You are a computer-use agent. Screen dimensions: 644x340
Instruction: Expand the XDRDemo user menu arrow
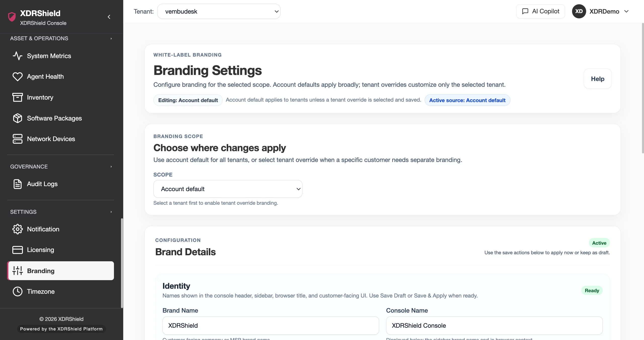626,11
